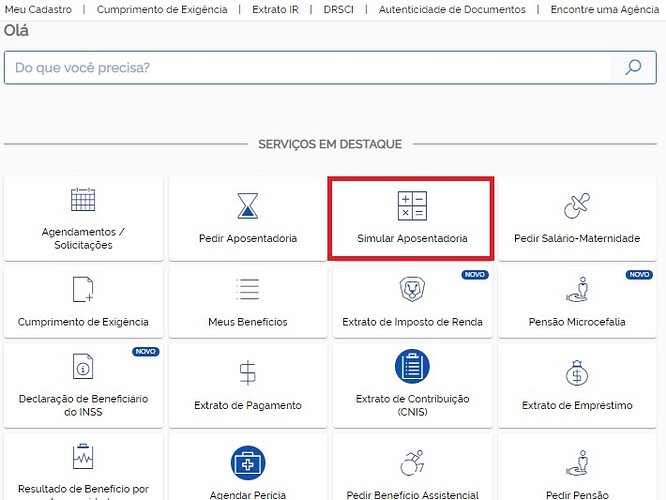Click the magnifying glass search icon
This screenshot has height=500, width=666.
click(x=632, y=68)
